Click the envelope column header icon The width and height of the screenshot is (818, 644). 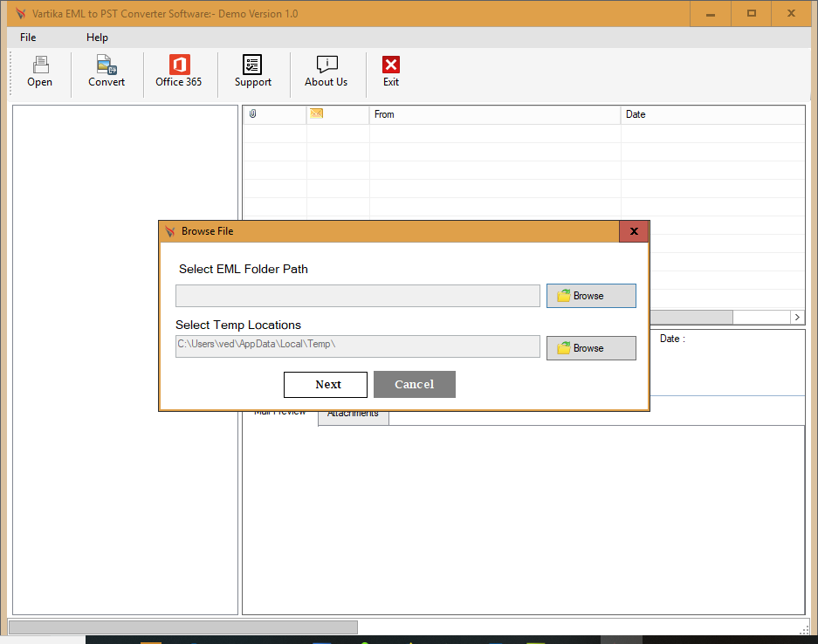click(316, 113)
